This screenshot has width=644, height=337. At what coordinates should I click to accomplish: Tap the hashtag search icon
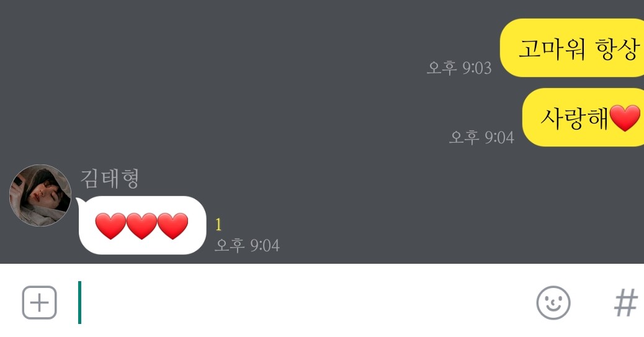(x=625, y=303)
